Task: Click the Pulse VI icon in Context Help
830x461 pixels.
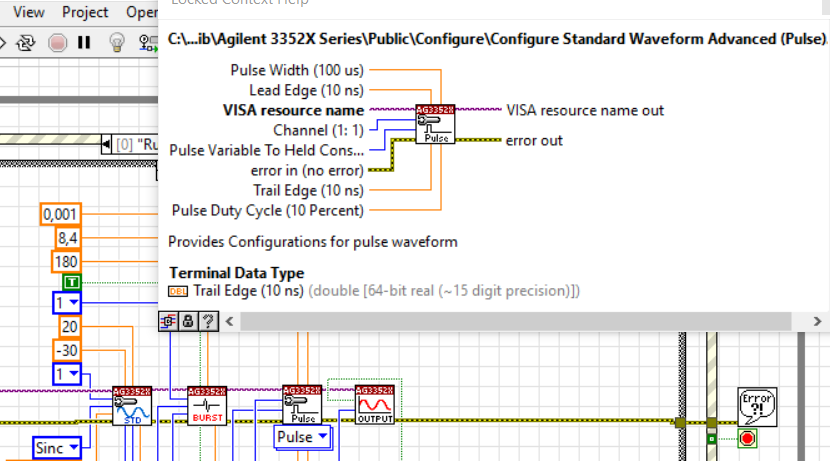Action: coord(435,124)
